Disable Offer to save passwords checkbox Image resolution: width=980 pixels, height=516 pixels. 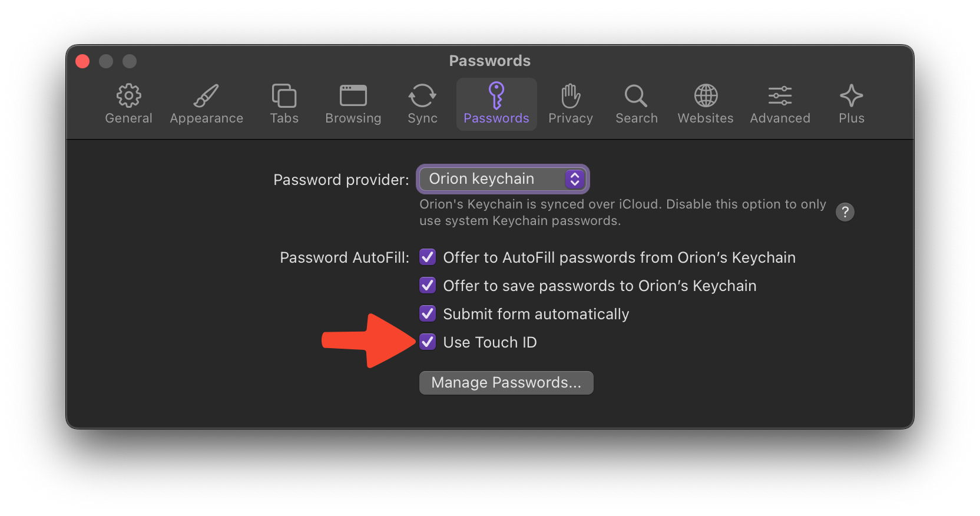tap(428, 286)
